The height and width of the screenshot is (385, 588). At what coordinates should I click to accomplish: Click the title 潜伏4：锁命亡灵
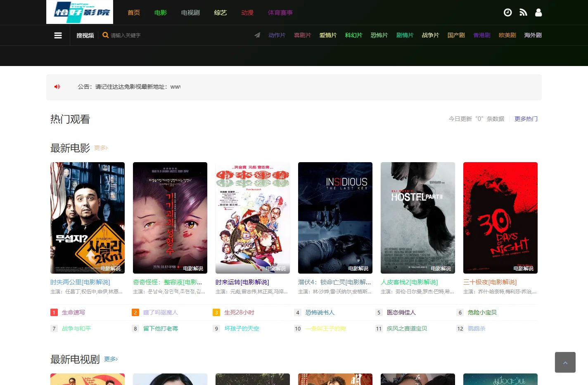[x=334, y=282]
